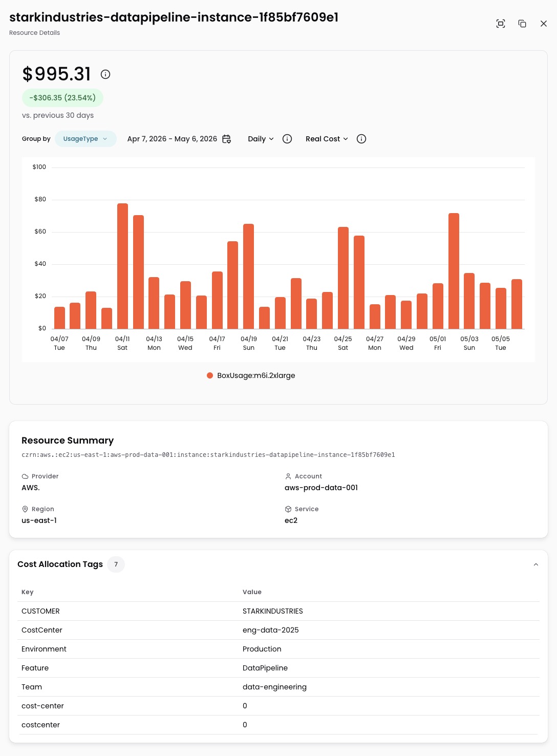Click the date range Apr 7 - May 6, 2026
The width and height of the screenshot is (557, 756).
point(172,139)
